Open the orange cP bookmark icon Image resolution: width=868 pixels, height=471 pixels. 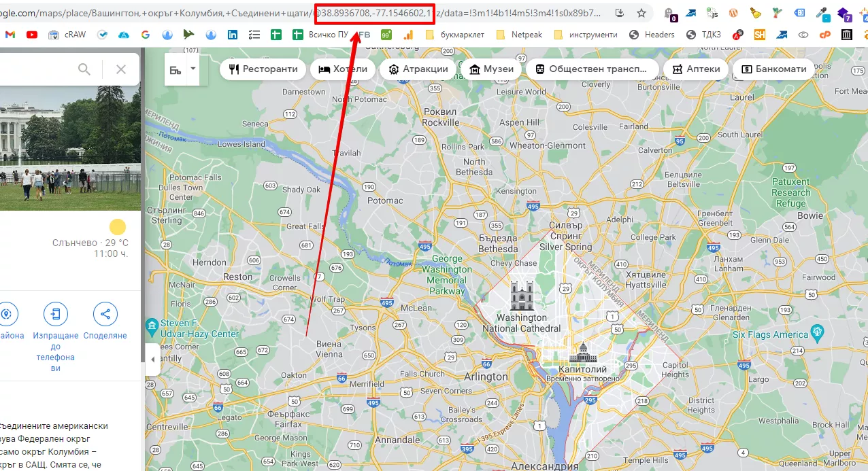pyautogui.click(x=825, y=35)
